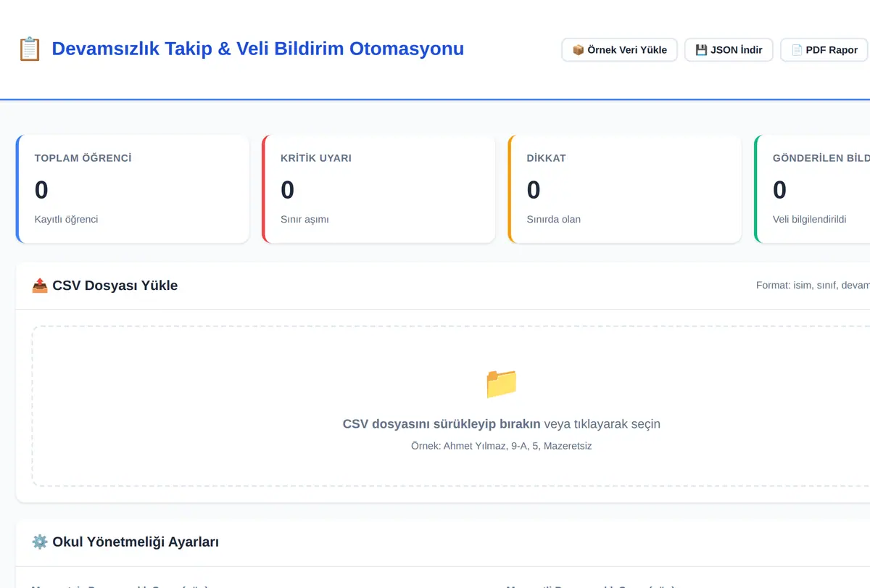Image resolution: width=870 pixels, height=588 pixels.
Task: Click the Okul Yönetmeliği Ayarları heading
Action: click(136, 542)
